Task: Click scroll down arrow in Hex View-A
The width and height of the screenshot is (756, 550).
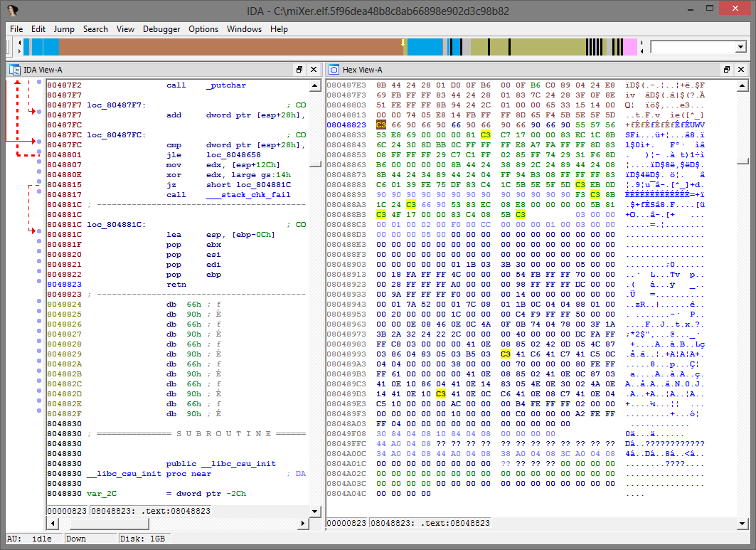Action: point(742,523)
